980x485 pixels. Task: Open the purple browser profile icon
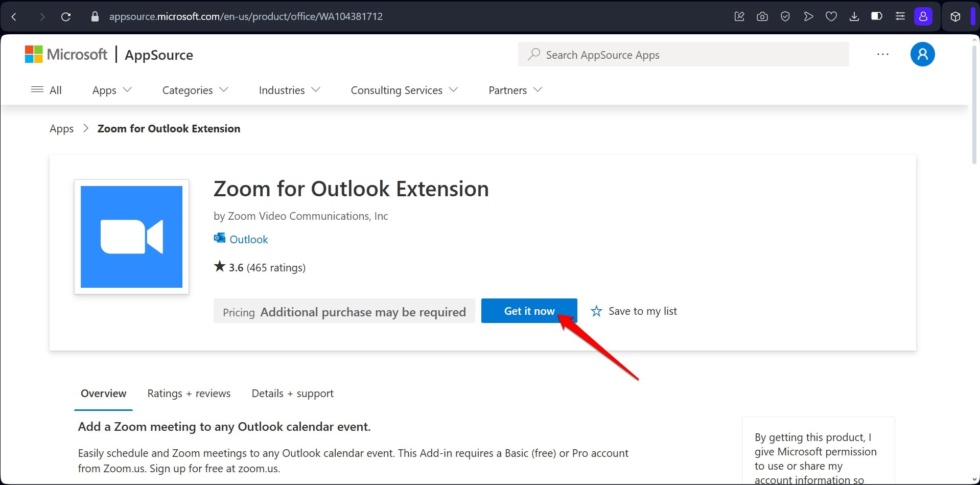click(923, 16)
